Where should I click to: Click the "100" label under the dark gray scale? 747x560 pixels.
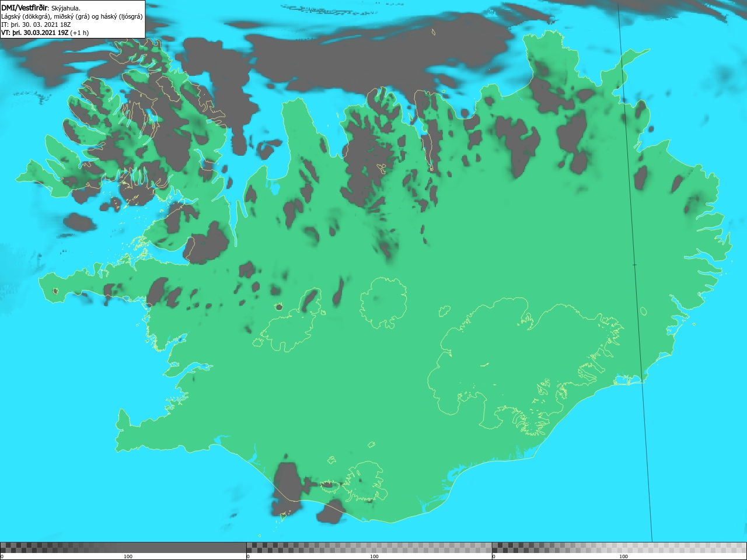point(128,556)
